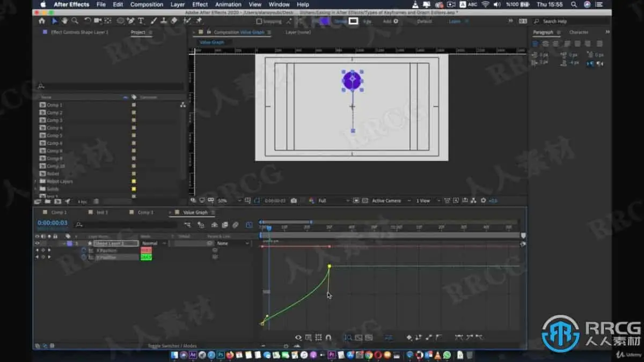This screenshot has width=644, height=362.
Task: Take a snapshot with camera icon
Action: pyautogui.click(x=294, y=201)
